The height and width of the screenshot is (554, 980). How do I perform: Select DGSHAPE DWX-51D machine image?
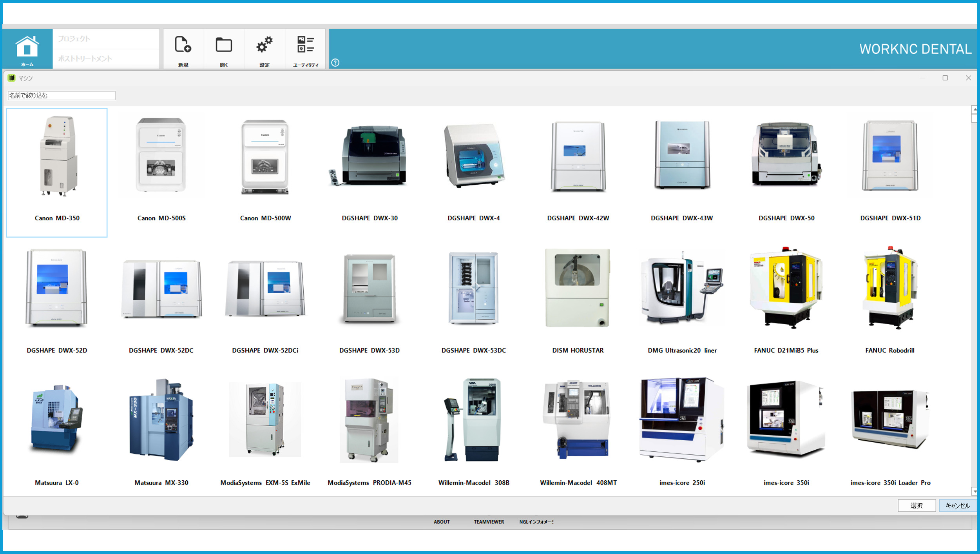click(890, 156)
